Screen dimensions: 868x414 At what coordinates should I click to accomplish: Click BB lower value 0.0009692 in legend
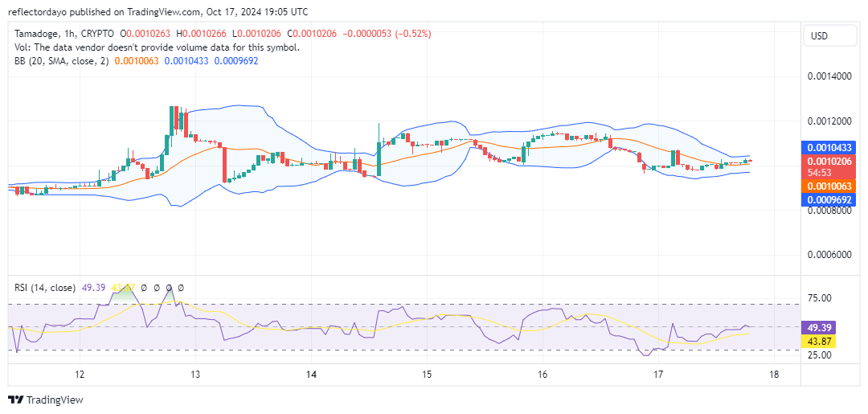235,61
